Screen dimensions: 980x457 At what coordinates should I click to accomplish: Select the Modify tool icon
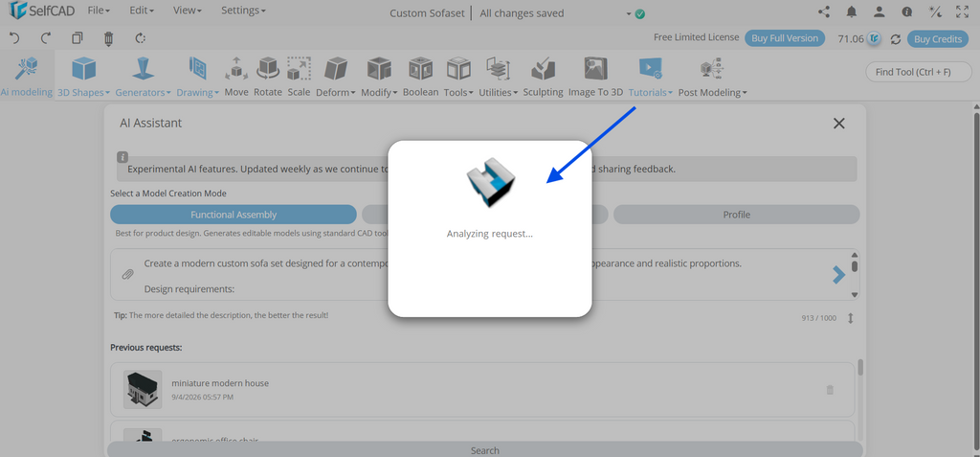coord(379,68)
